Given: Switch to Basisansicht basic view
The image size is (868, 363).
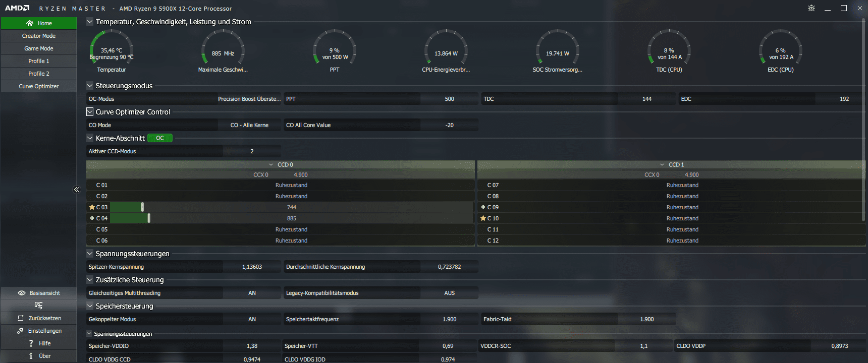Looking at the screenshot, I should coord(39,293).
